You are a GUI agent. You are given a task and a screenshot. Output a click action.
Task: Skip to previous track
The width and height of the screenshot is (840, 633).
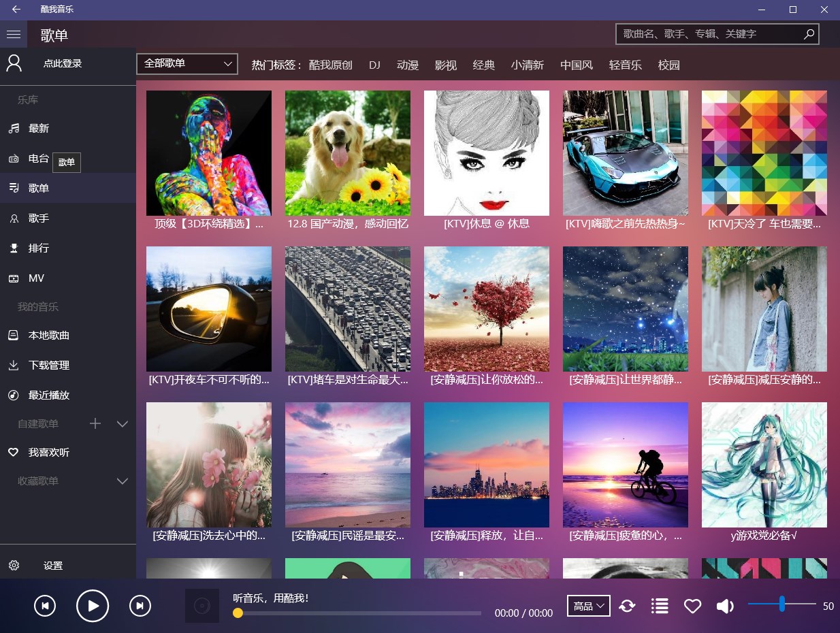tap(45, 606)
